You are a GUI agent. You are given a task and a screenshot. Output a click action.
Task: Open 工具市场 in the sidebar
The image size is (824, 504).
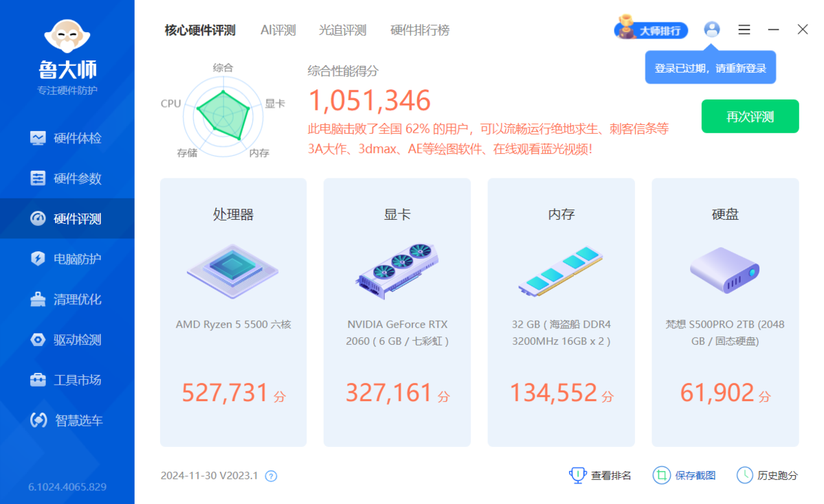coord(67,380)
